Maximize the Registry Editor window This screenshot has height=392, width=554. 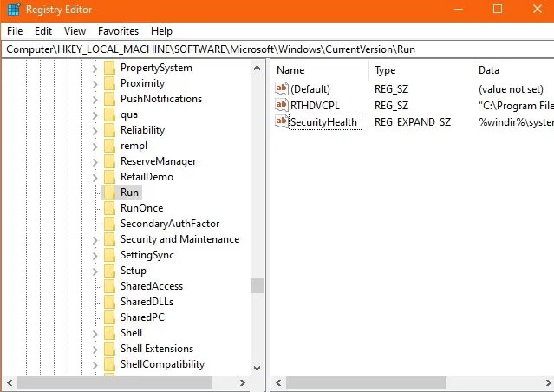498,9
